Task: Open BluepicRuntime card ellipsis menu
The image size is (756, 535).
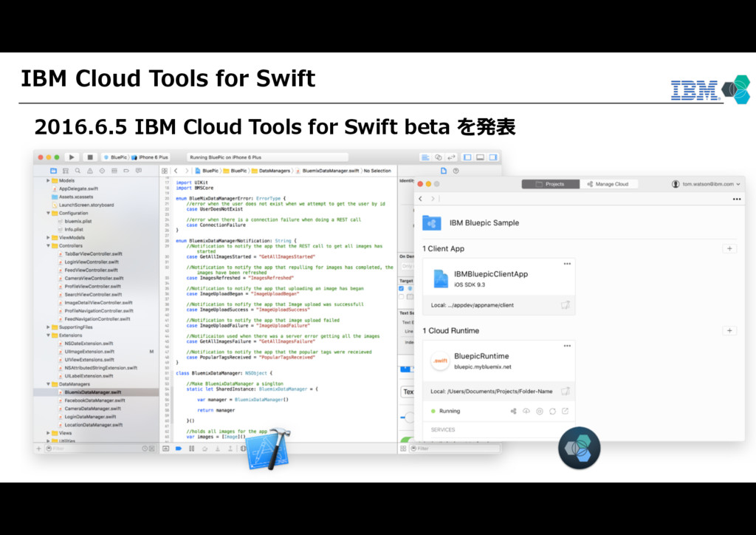Action: tap(567, 346)
